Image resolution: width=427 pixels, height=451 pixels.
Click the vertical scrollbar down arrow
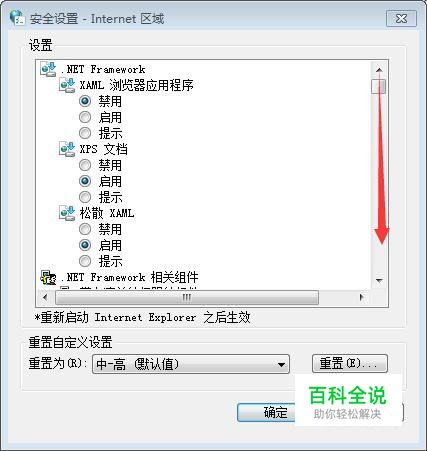point(379,280)
